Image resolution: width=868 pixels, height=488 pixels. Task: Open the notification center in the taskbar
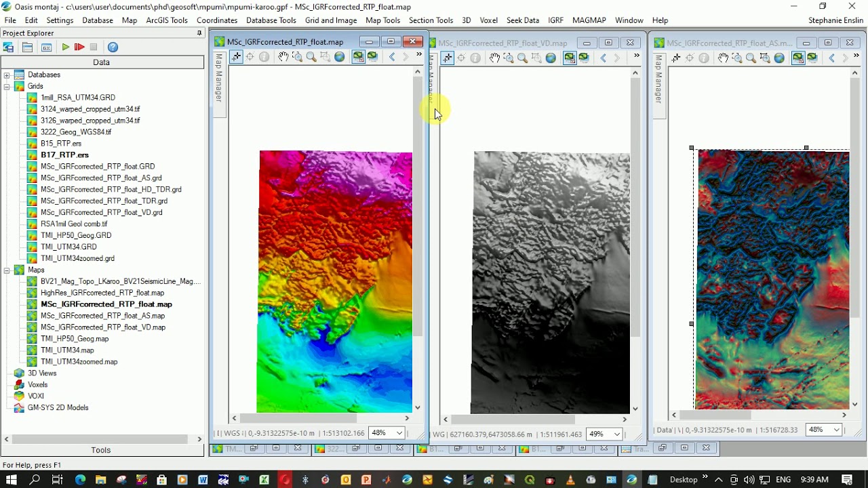point(848,480)
